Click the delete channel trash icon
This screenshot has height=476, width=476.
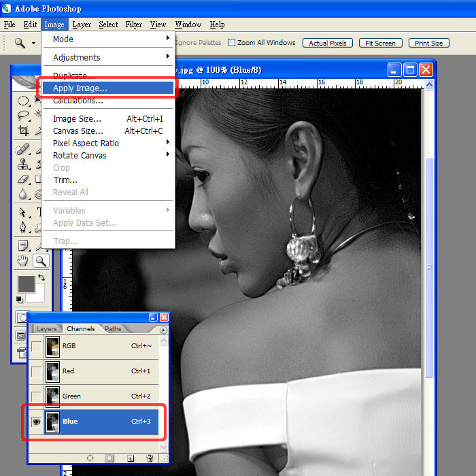click(150, 458)
